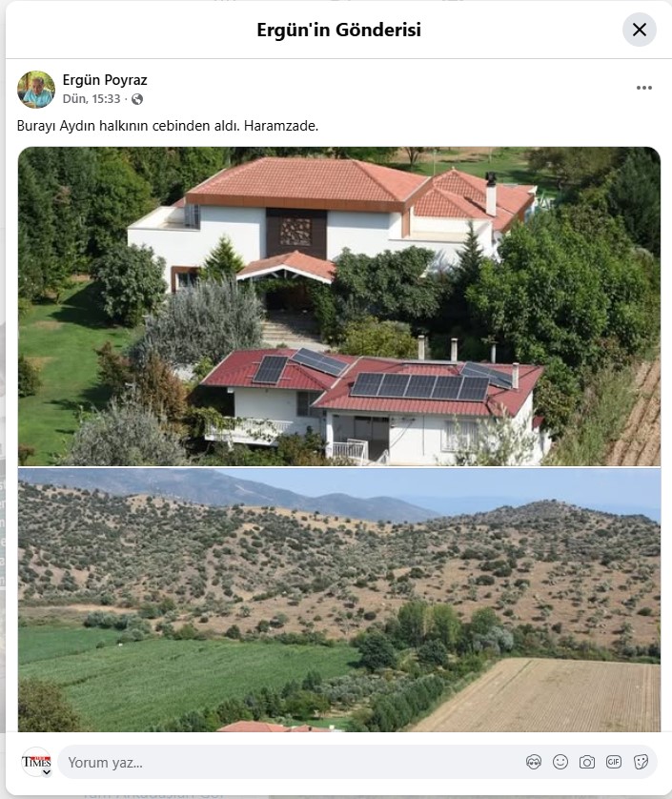Image resolution: width=672 pixels, height=799 pixels.
Task: Add a GIF to the comment
Action: tap(614, 763)
